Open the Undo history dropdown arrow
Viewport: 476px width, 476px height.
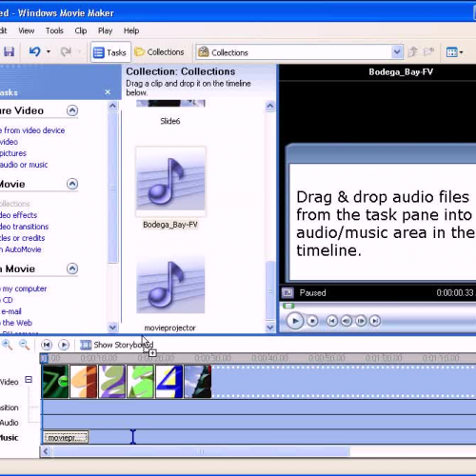(x=49, y=51)
